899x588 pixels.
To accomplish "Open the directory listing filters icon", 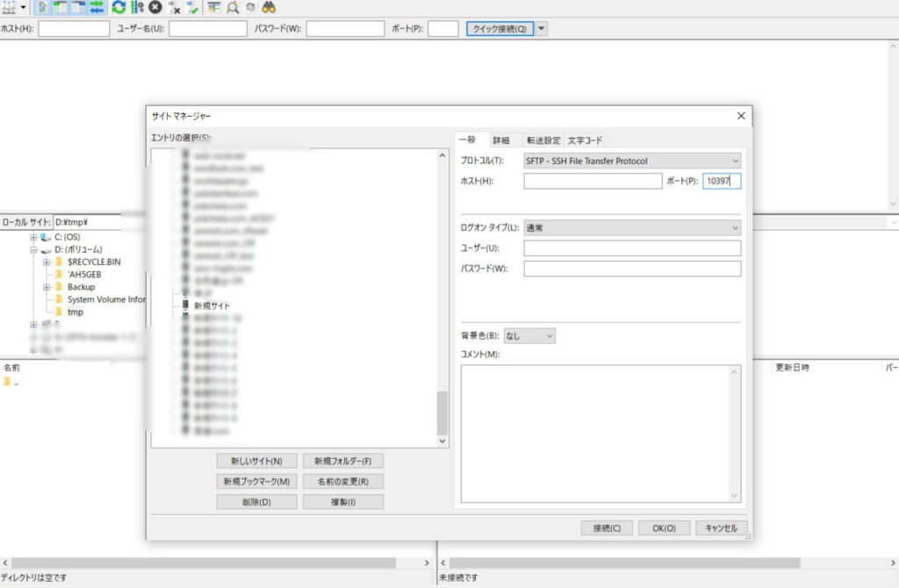I will click(x=214, y=7).
